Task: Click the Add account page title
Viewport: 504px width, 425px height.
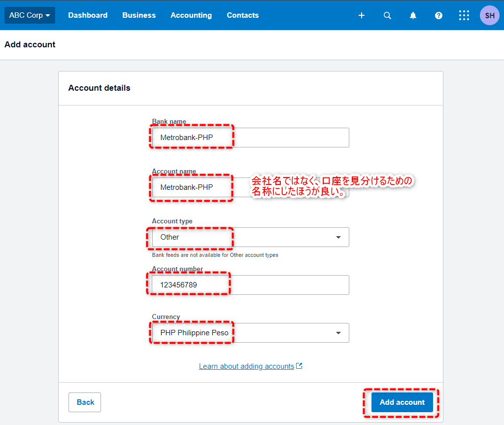Action: tap(30, 44)
